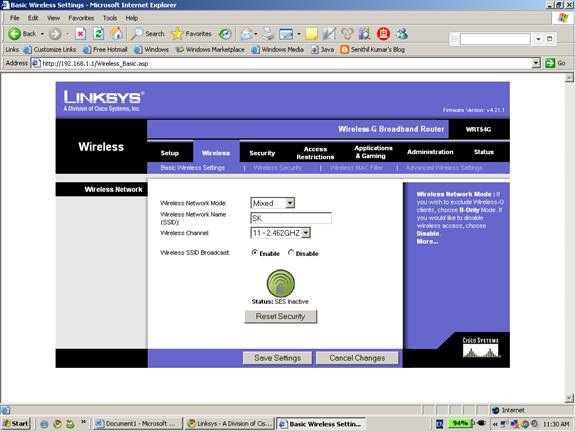Click the SSID name input field
Viewport: 575px width, 432px height.
click(x=291, y=218)
